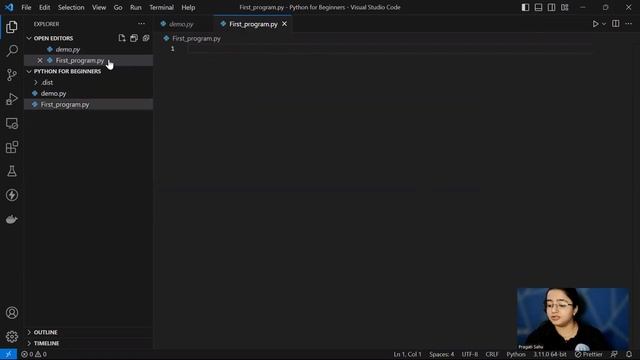Click Ln 1, Col 1 status entry
640x360 pixels.
407,354
